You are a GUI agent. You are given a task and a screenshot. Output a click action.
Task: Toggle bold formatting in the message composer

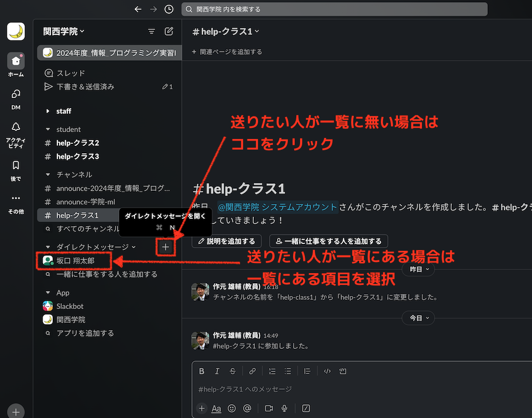tap(202, 371)
